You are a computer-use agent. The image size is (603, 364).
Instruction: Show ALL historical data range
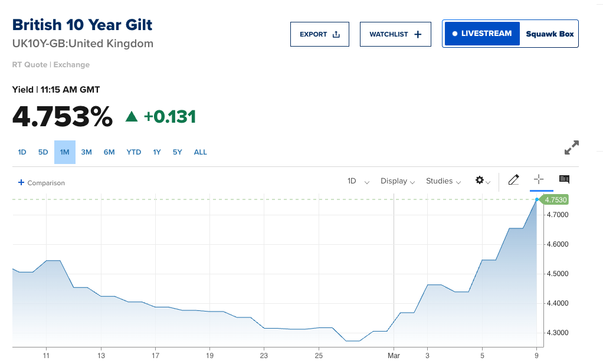(x=201, y=152)
